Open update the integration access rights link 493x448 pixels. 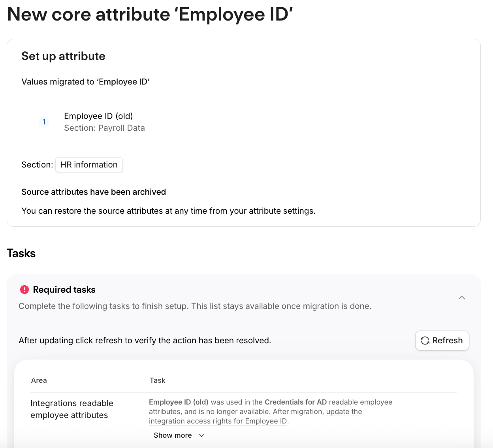click(255, 416)
